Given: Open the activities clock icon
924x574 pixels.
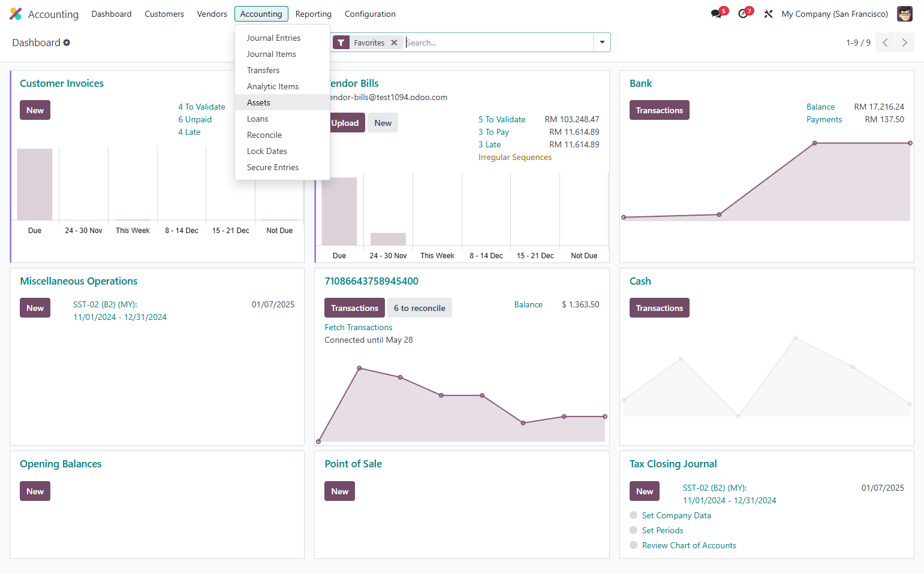Looking at the screenshot, I should [x=744, y=14].
